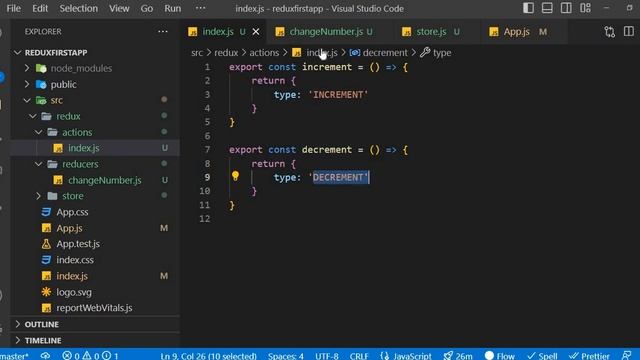Image resolution: width=640 pixels, height=360 pixels.
Task: Change UTF-8 file encoding
Action: [327, 356]
